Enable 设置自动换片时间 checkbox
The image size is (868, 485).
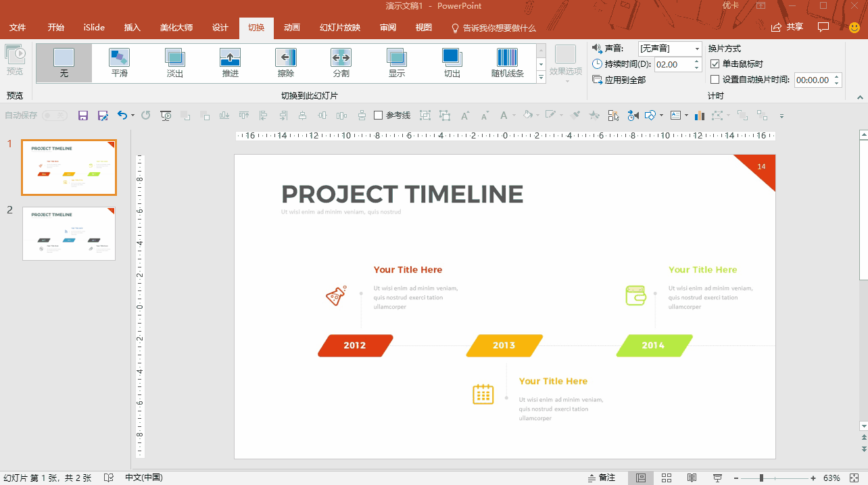[715, 80]
